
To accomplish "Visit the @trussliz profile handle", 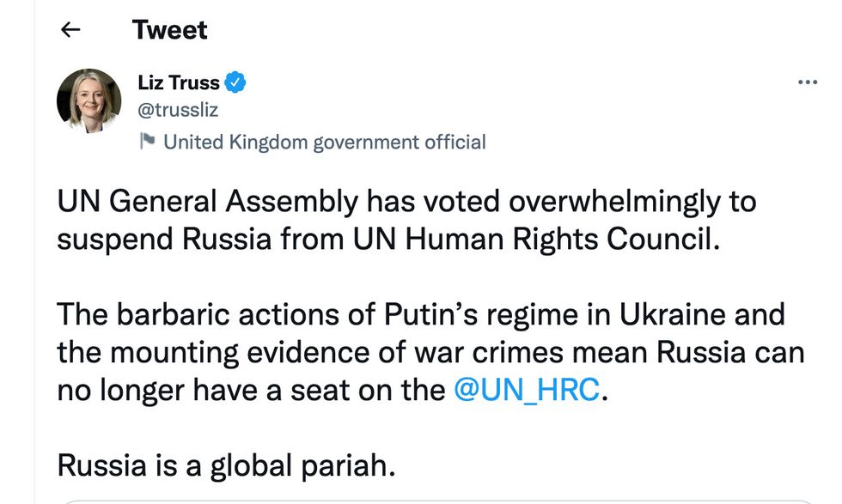I will tap(178, 110).
